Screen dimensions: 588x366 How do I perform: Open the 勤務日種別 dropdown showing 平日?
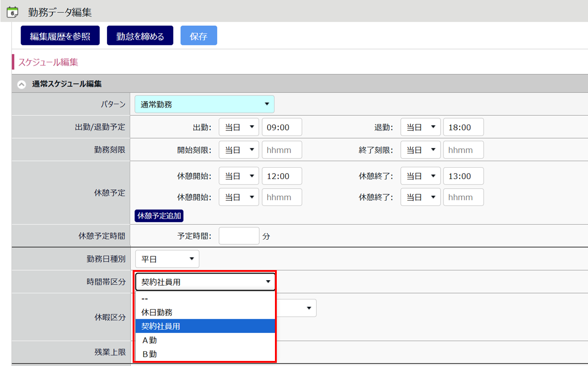tap(167, 259)
